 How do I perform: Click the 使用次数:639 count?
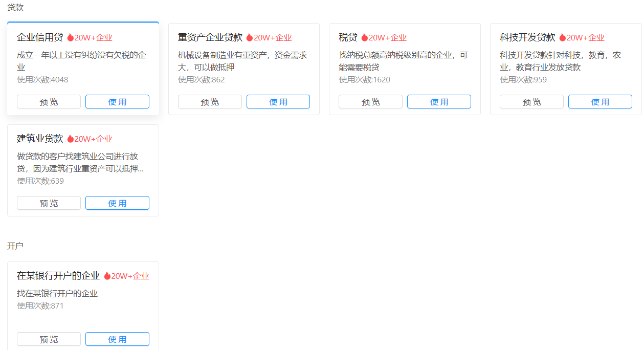click(x=40, y=181)
